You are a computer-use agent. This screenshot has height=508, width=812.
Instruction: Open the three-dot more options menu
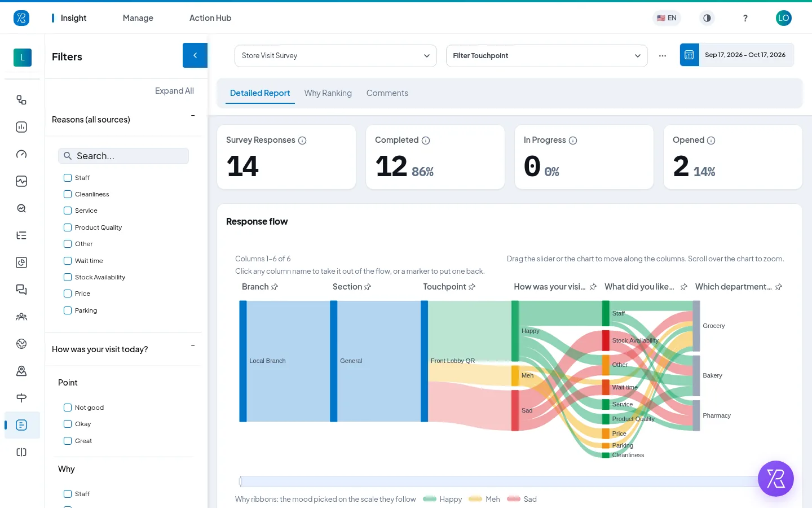point(663,56)
